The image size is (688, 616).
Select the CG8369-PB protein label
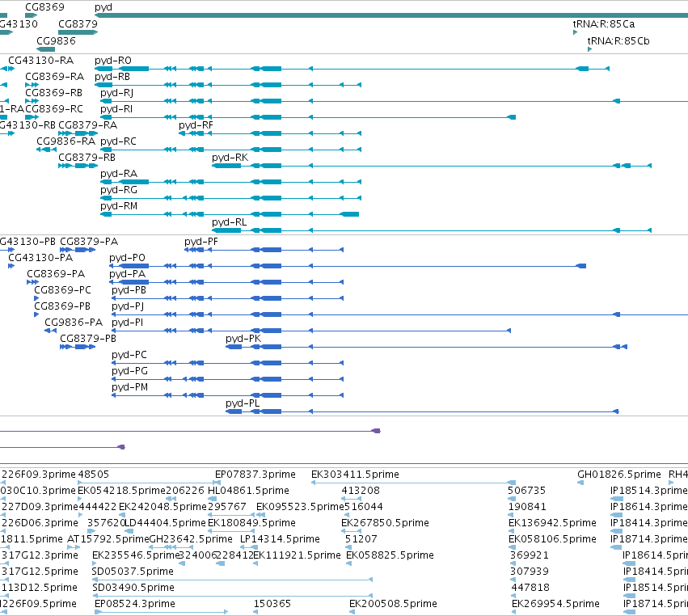pyautogui.click(x=62, y=306)
